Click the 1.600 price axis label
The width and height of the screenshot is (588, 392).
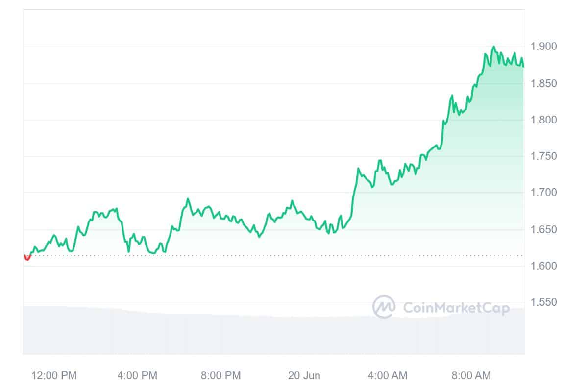click(545, 266)
